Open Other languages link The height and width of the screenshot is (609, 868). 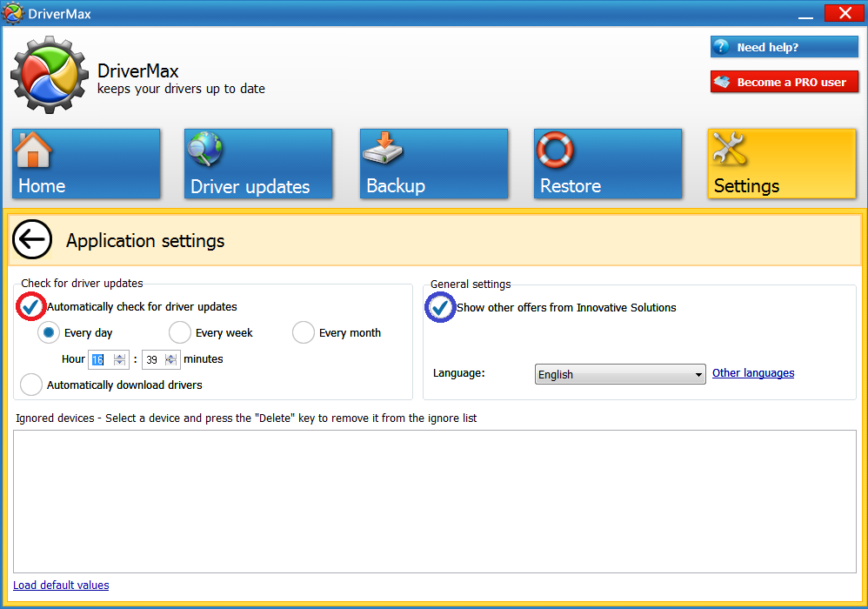tap(753, 373)
